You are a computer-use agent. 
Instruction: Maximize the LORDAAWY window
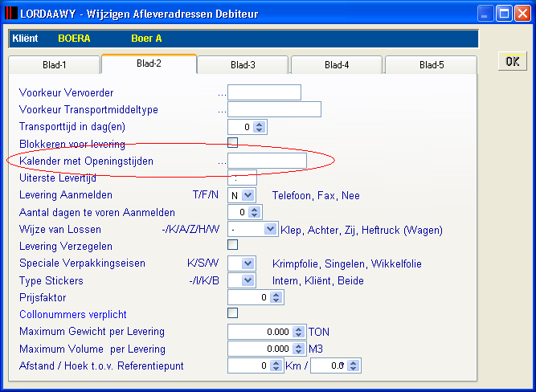(504, 14)
